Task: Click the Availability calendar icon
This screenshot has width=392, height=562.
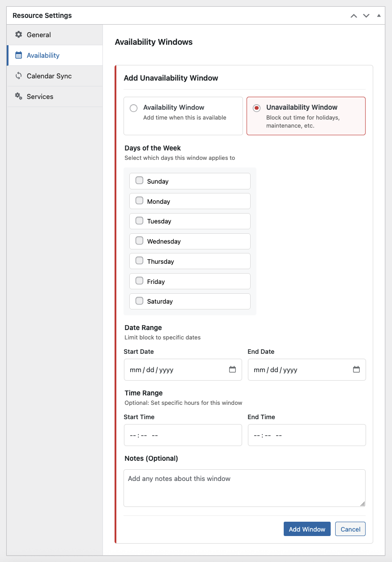Action: [x=18, y=55]
